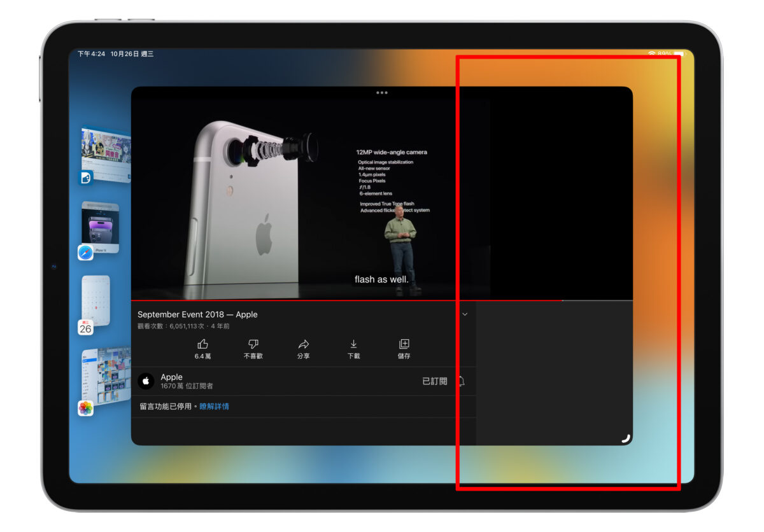
Task: Tap the video title September Event 2018 — Apple
Action: [x=197, y=314]
